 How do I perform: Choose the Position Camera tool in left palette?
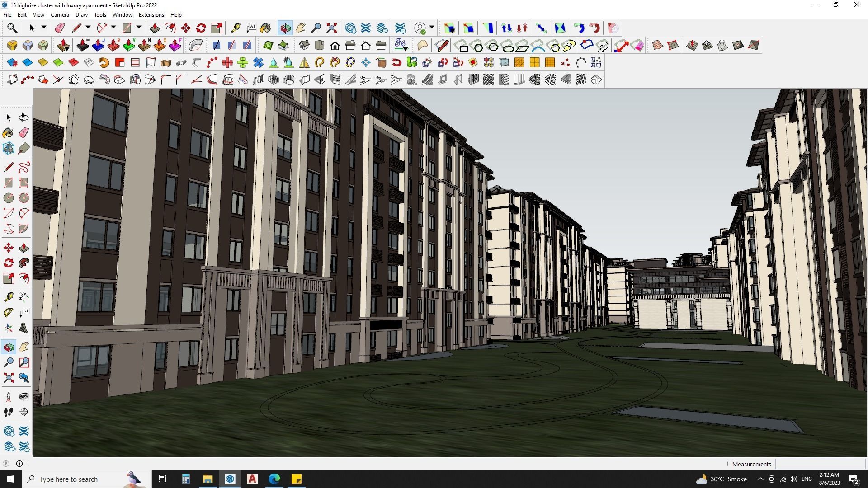(x=9, y=397)
